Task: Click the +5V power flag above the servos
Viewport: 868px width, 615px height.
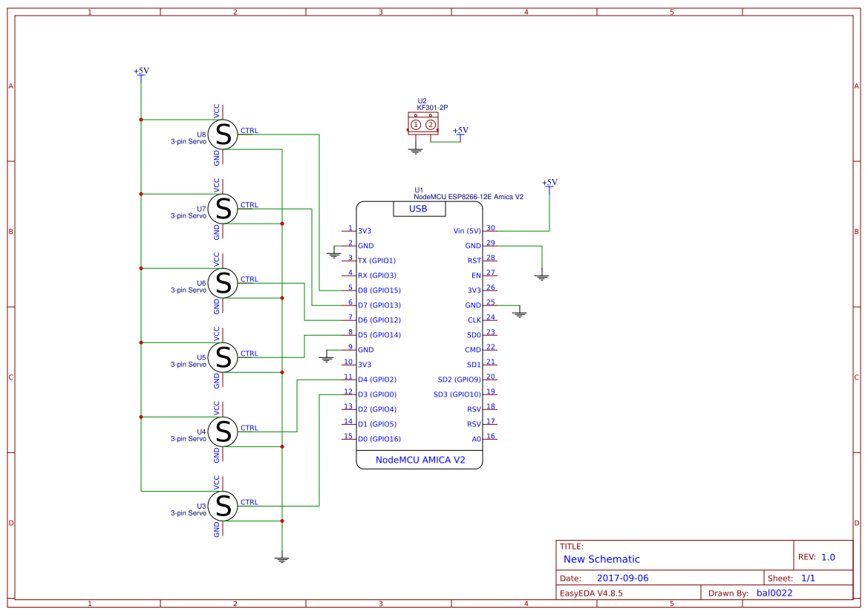Action: pyautogui.click(x=141, y=71)
